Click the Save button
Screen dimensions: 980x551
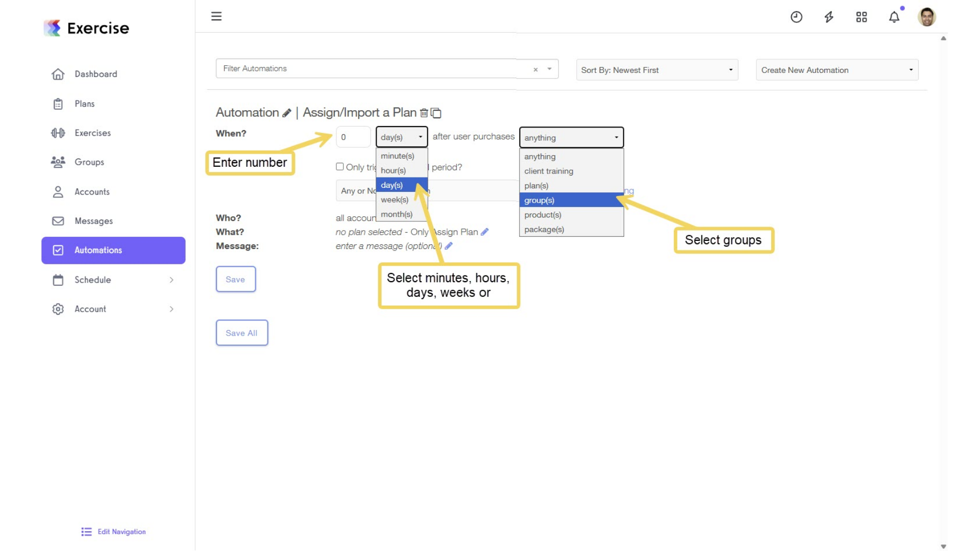[235, 280]
